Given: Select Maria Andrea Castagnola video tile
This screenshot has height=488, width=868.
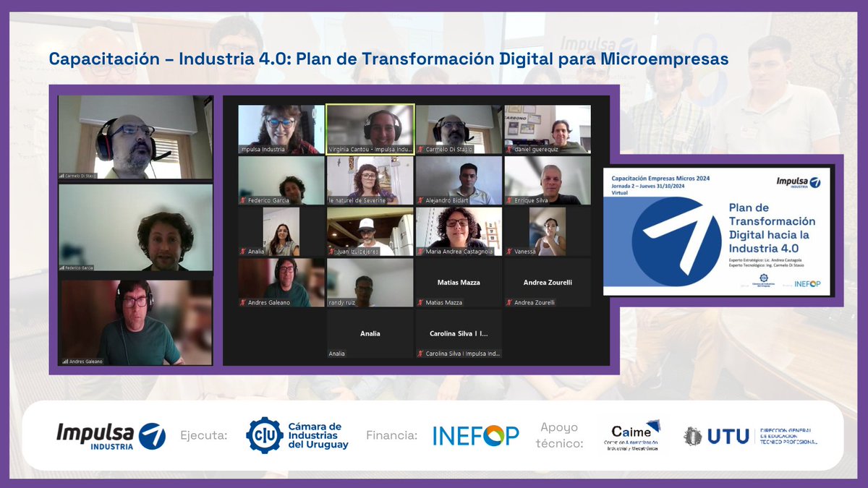Looking at the screenshot, I should [x=459, y=232].
